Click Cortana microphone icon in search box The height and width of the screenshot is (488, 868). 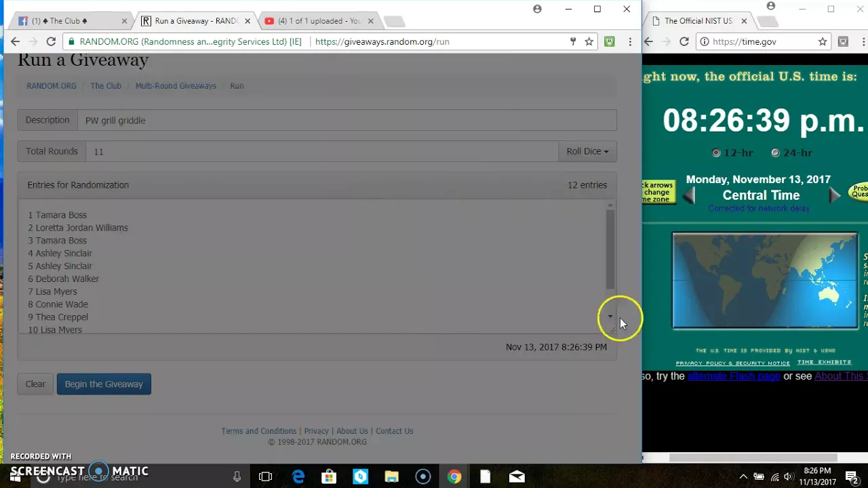tap(237, 476)
